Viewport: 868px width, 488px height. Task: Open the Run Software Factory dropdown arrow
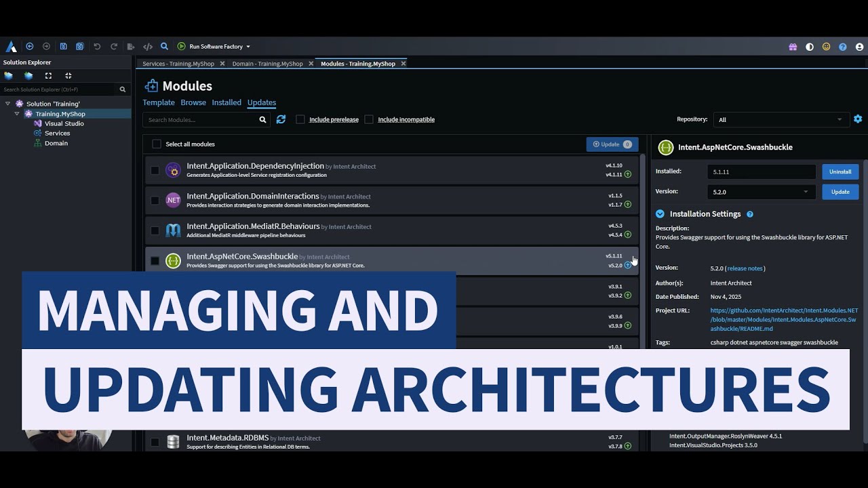coord(248,47)
